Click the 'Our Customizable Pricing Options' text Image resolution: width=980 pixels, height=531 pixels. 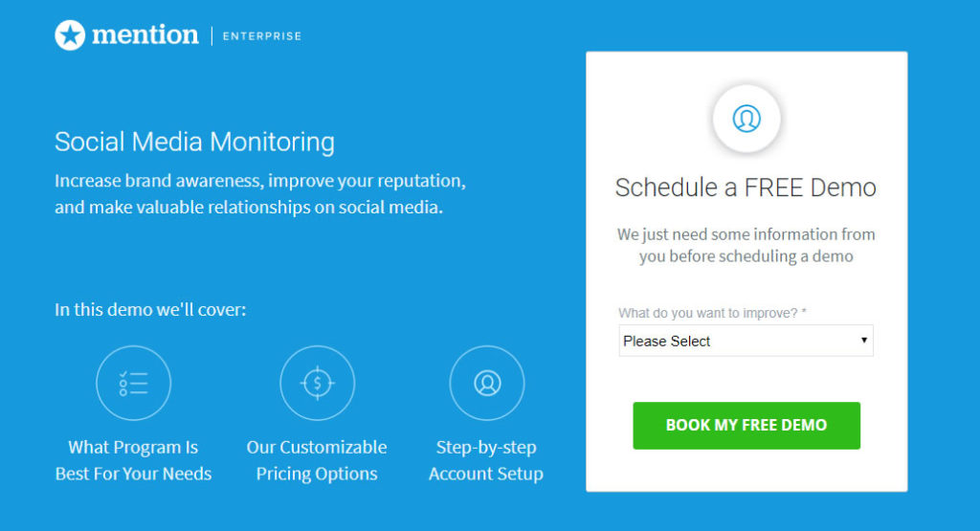[317, 460]
